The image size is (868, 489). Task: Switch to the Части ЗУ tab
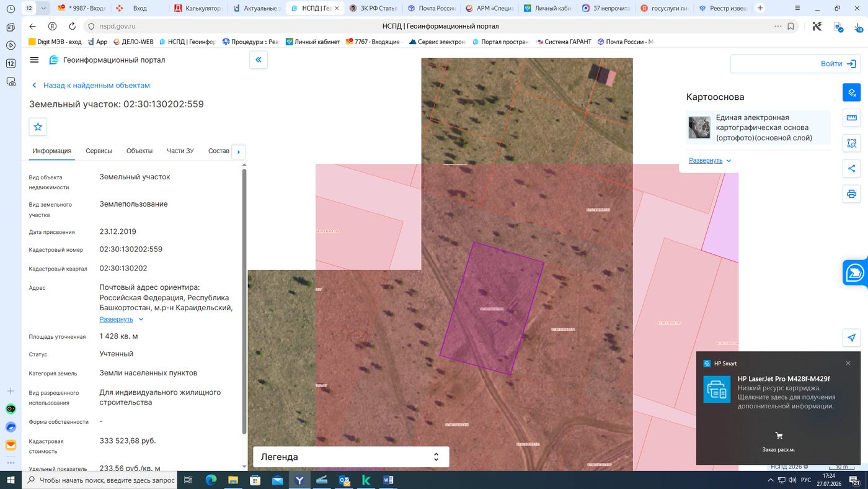(x=180, y=151)
